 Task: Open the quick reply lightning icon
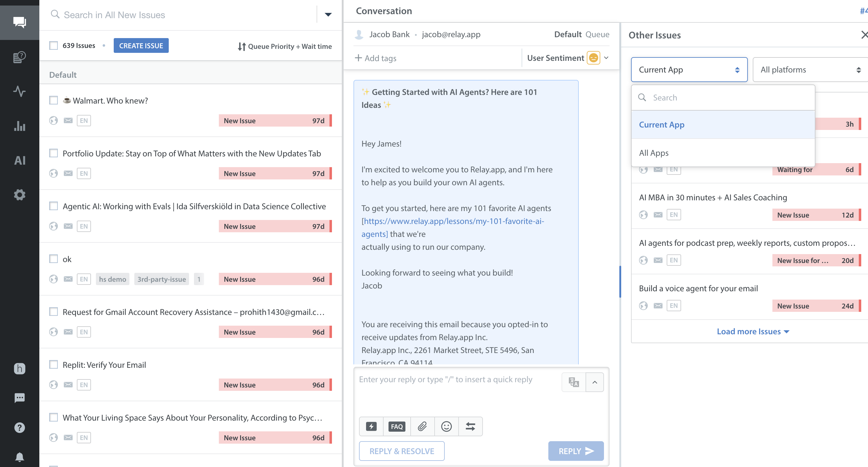click(x=371, y=426)
